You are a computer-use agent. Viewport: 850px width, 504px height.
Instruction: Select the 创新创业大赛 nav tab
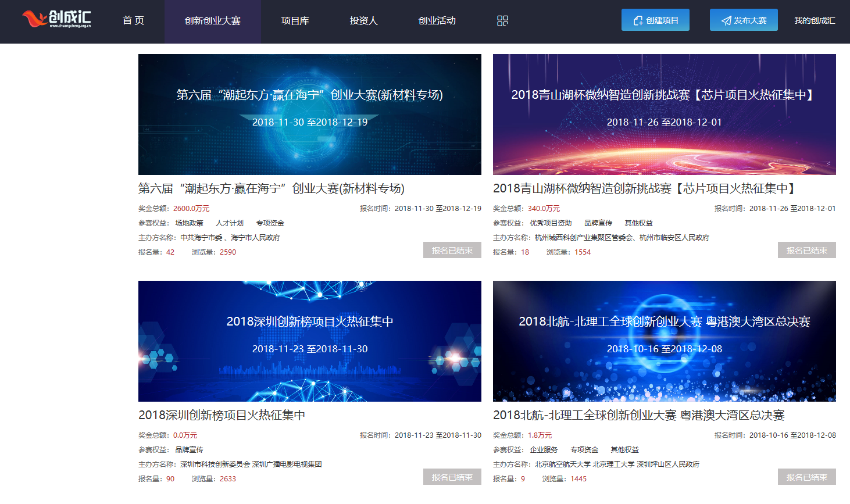coord(213,21)
